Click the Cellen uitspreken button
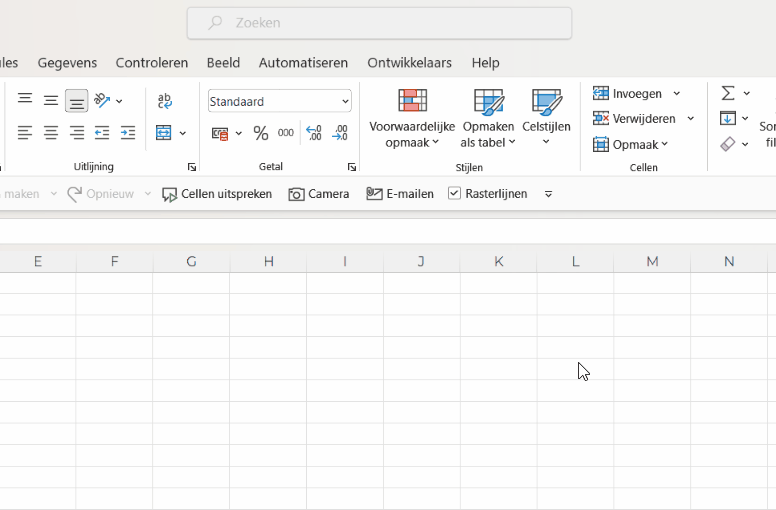The width and height of the screenshot is (776, 510). pos(217,194)
